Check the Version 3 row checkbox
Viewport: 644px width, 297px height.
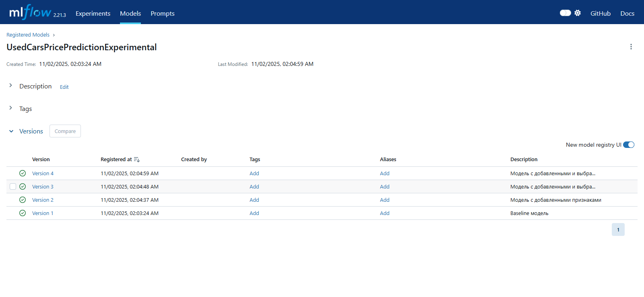click(x=13, y=186)
